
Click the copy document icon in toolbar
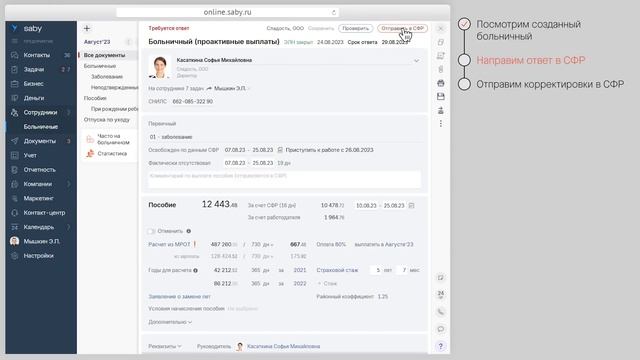point(440,42)
